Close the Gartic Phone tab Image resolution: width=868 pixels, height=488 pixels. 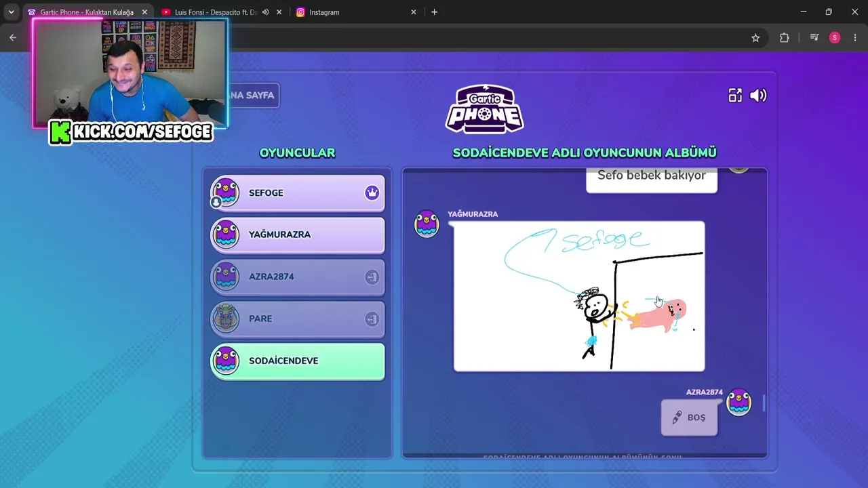(x=144, y=12)
